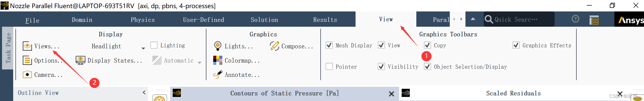This screenshot has height=101, width=644.
Task: Click the help question mark icon
Action: pos(575,19)
